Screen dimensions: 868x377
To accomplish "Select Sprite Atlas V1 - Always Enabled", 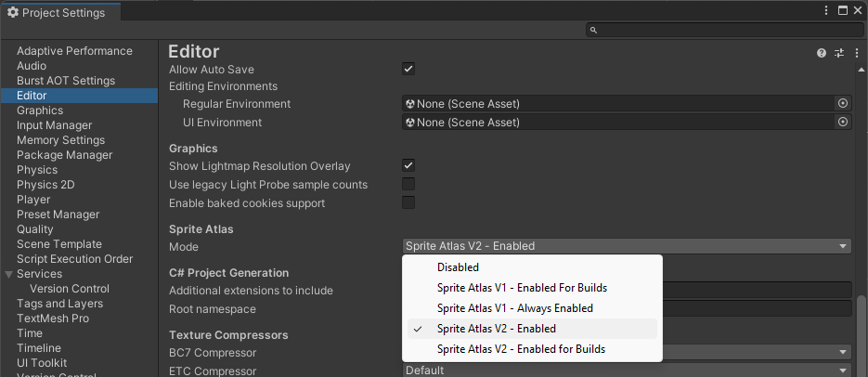I will tap(514, 308).
